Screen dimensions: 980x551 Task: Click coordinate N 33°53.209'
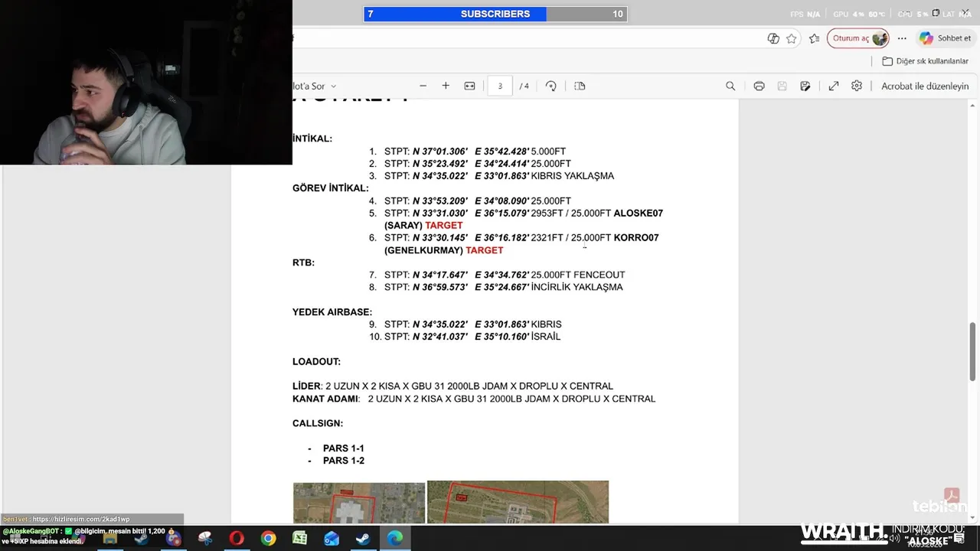[x=440, y=201]
